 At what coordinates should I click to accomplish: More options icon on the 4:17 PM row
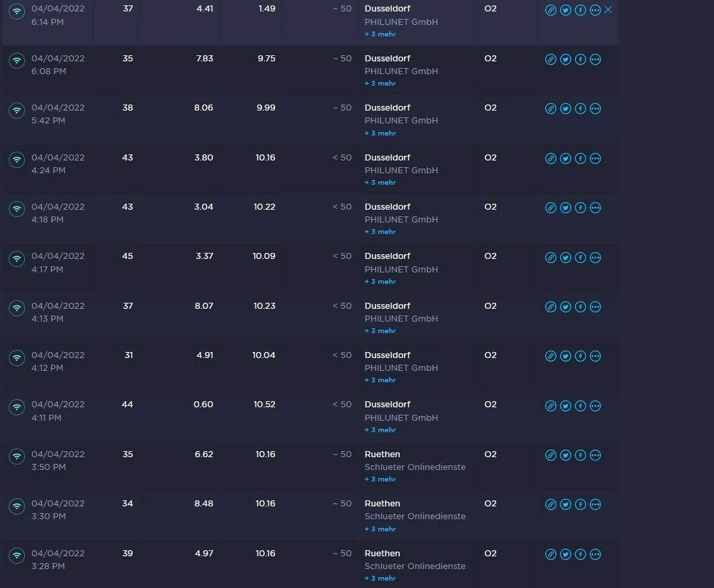click(x=595, y=258)
